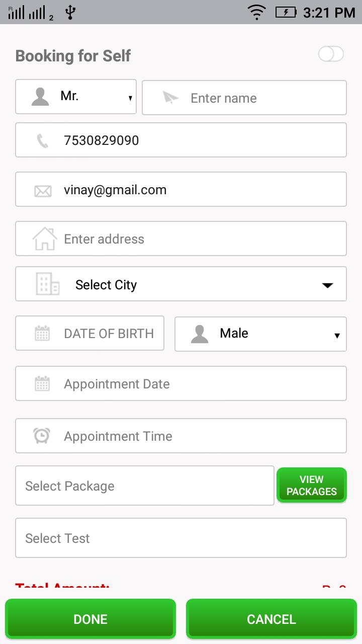Expand the Select City dropdown arrow

pos(327,285)
